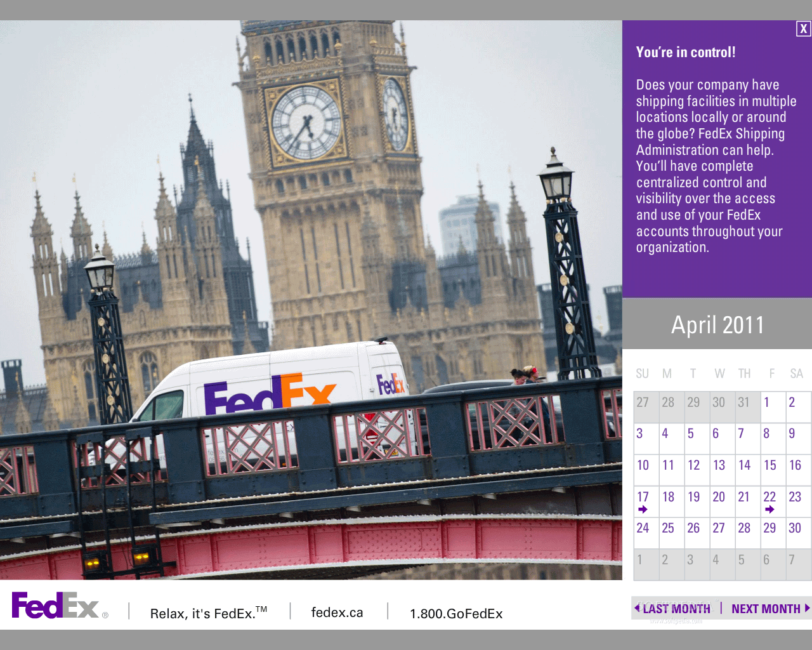Select April 25 in the calendar
The width and height of the screenshot is (812, 650).
tap(672, 533)
